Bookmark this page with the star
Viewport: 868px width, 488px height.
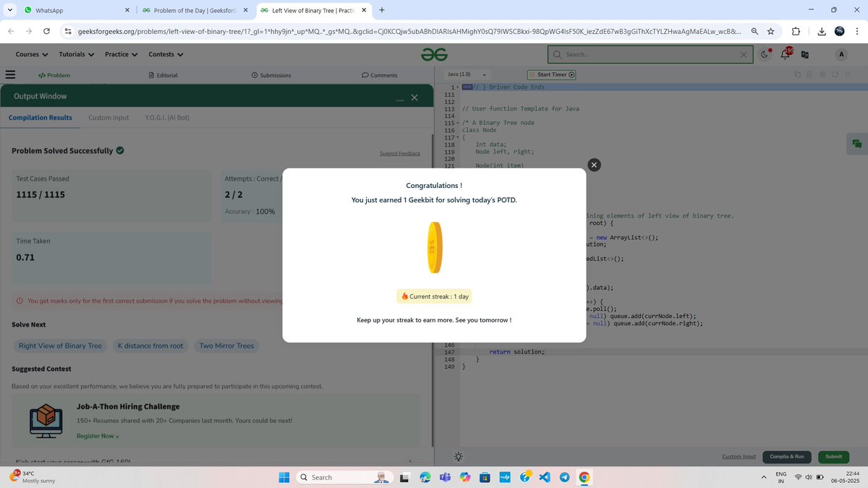click(x=770, y=31)
